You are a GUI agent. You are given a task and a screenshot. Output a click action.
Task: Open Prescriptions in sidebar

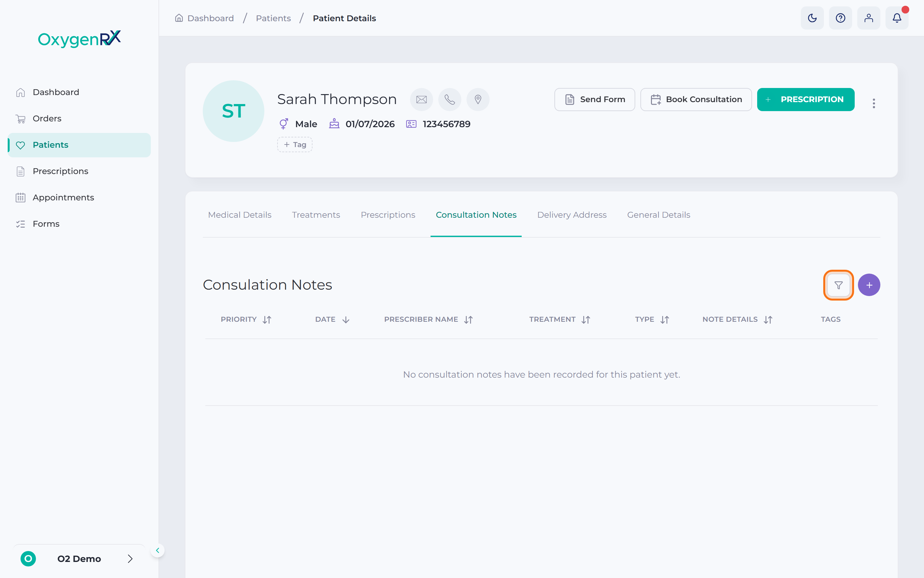click(x=79, y=171)
